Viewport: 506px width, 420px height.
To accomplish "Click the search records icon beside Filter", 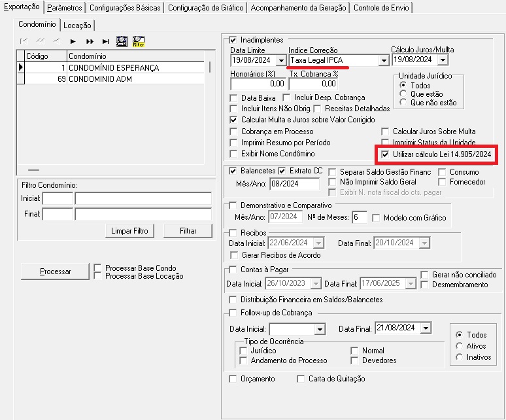I will 122,41.
